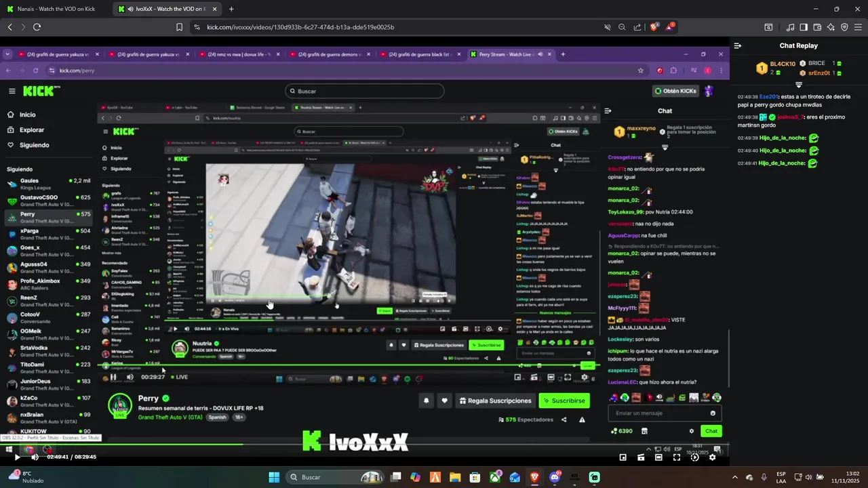Open the Brave playlist music note icon
The height and width of the screenshot is (488, 868).
(790, 27)
